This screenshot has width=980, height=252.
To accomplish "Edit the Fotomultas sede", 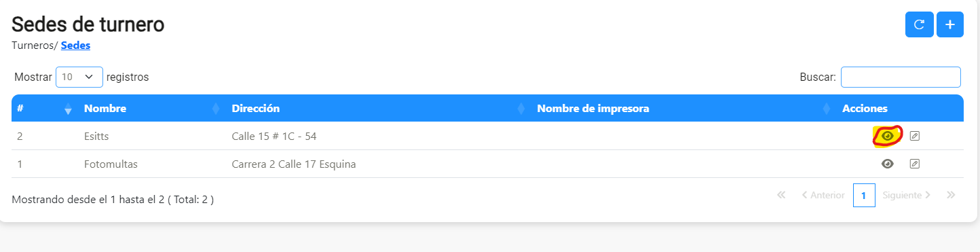I will pyautogui.click(x=914, y=164).
